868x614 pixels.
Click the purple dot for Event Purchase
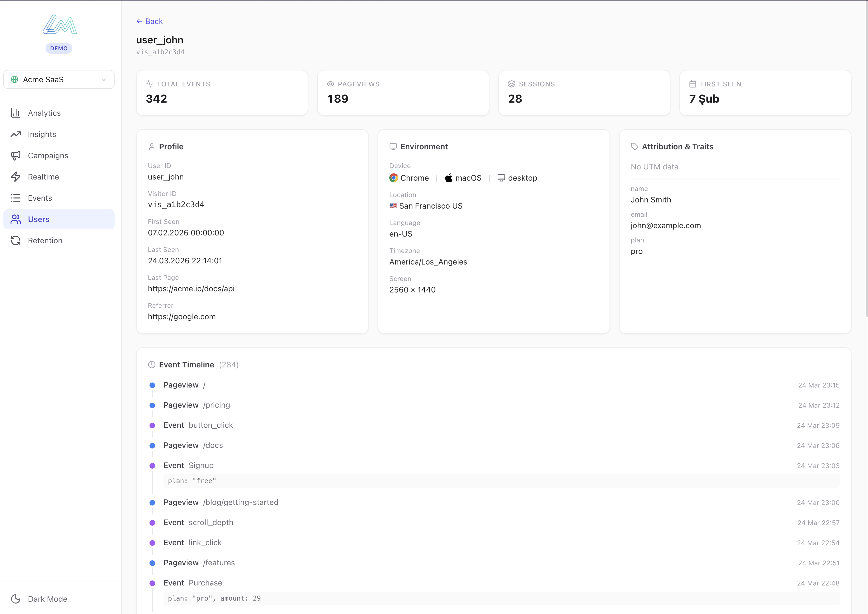[x=152, y=583]
